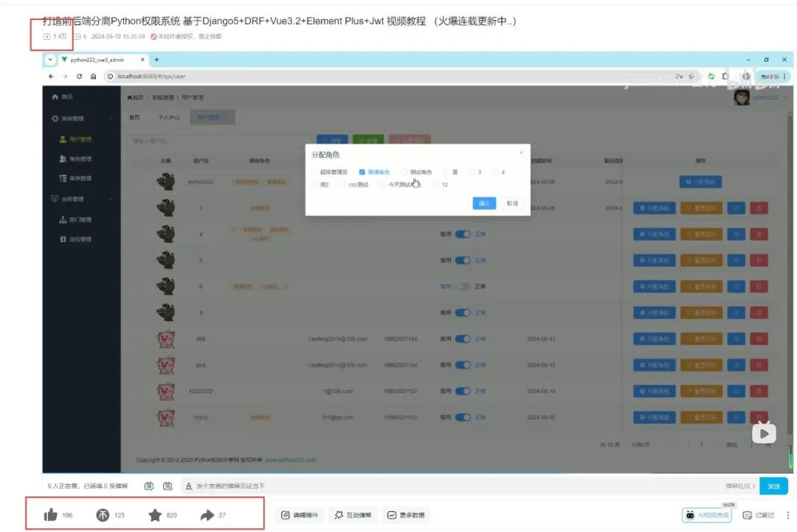
Task: Check the ccc测试 role checkbox
Action: click(x=342, y=184)
